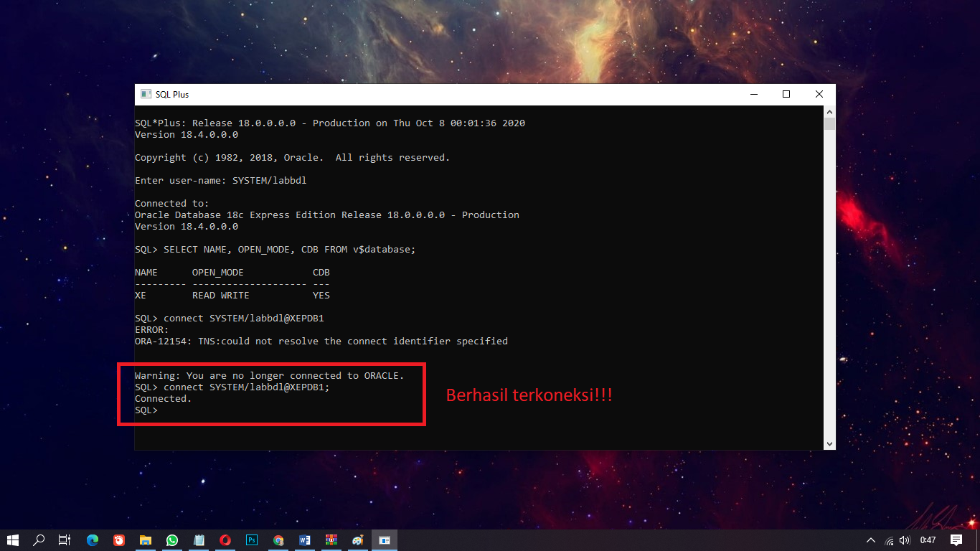Click the "SQL*Plus: Release 18.0.0.0.0" banner line
The image size is (980, 551).
(x=330, y=123)
